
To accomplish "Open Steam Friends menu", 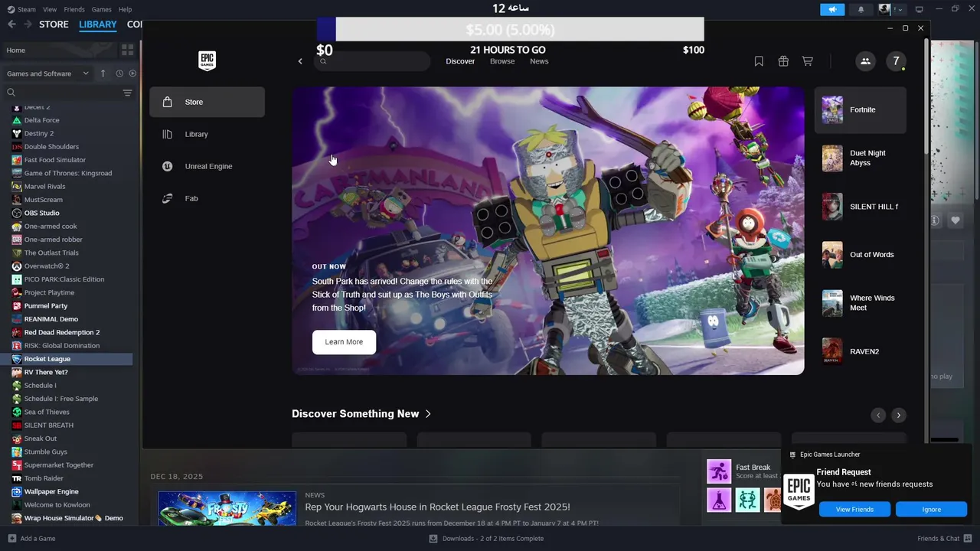I will pos(74,9).
